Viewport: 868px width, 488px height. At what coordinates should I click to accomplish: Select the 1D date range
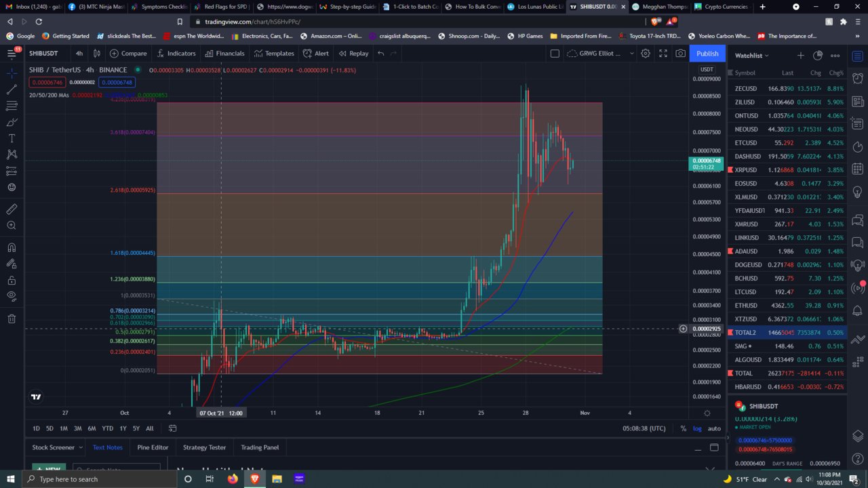37,428
